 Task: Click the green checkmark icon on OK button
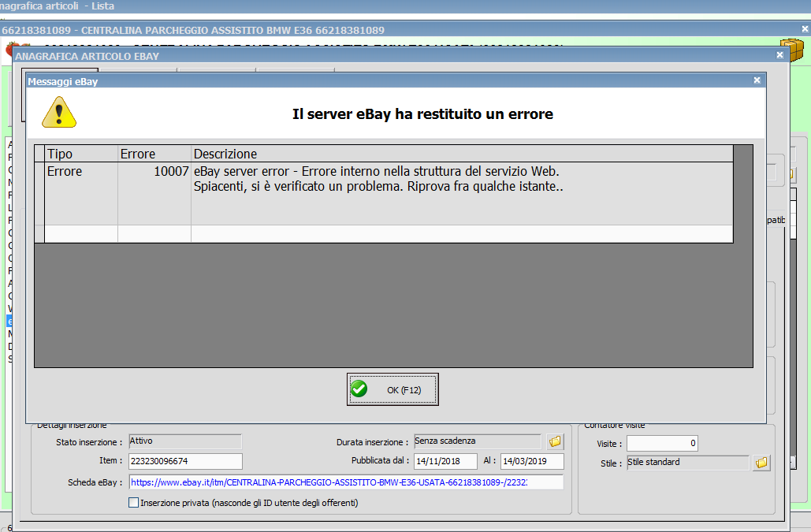pos(359,389)
